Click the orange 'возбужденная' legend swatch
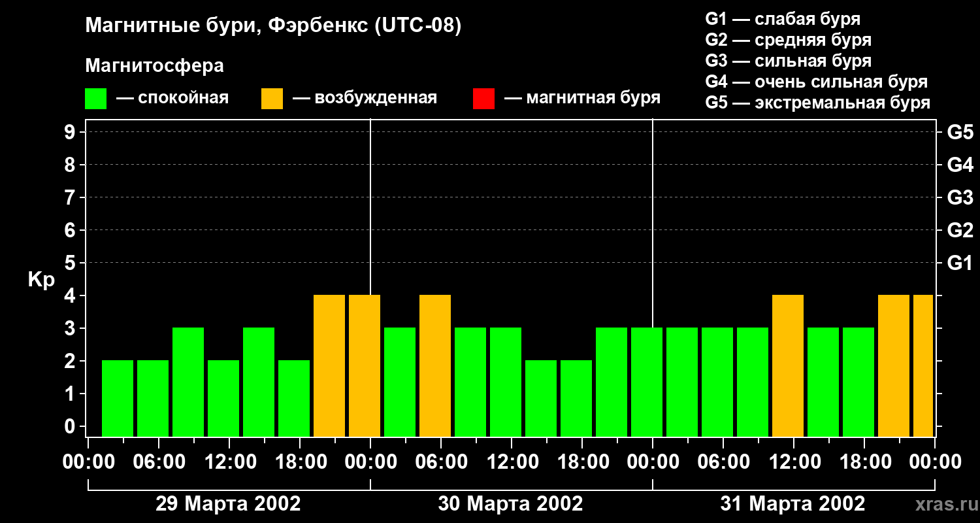This screenshot has width=980, height=523. point(272,99)
